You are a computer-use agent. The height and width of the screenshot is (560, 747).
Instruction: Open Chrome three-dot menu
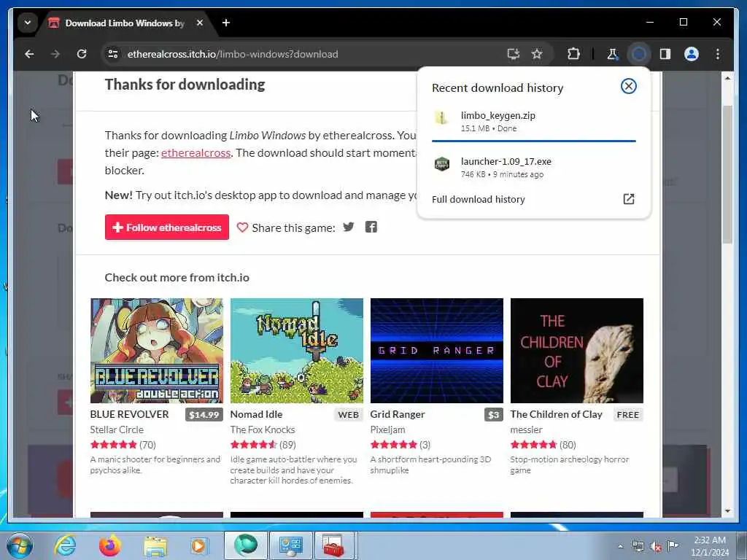[x=718, y=54]
